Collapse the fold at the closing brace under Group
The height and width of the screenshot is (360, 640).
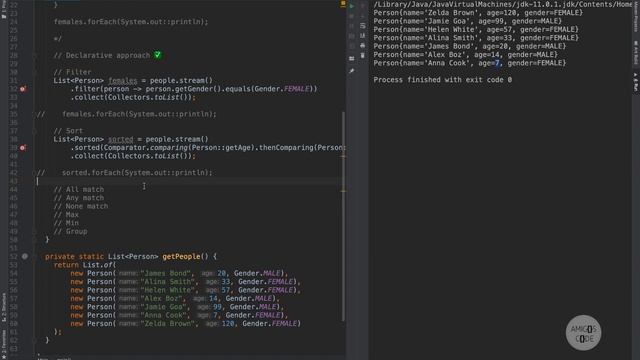pos(35,240)
